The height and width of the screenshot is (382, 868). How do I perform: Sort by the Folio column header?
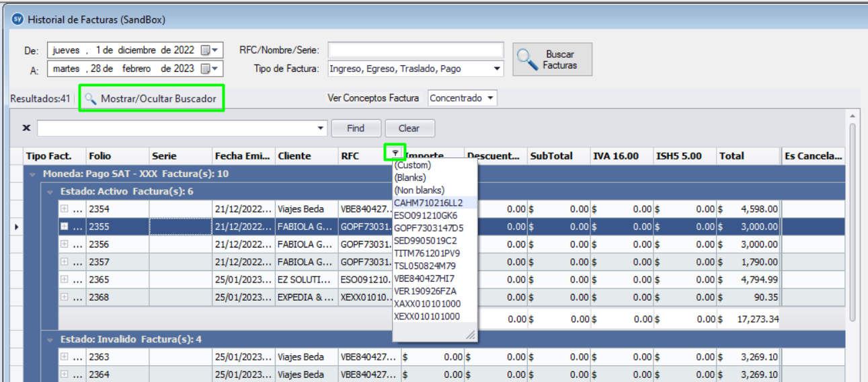pos(117,156)
